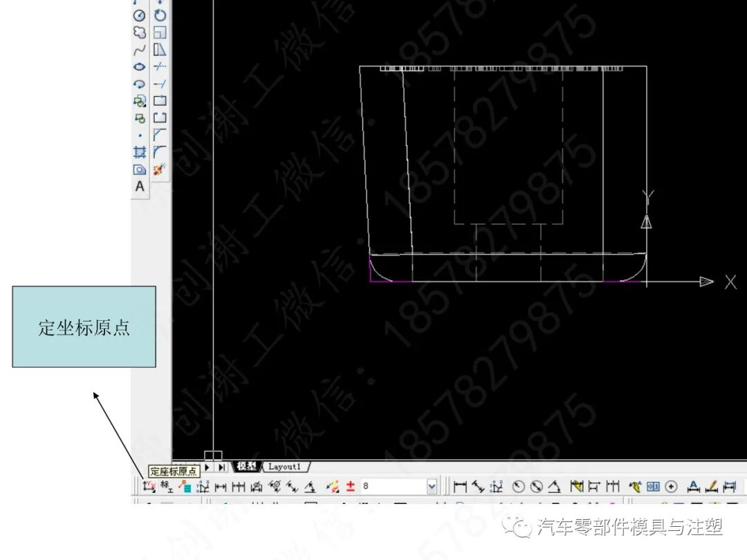Activate the Trim modify tool

[x=160, y=66]
